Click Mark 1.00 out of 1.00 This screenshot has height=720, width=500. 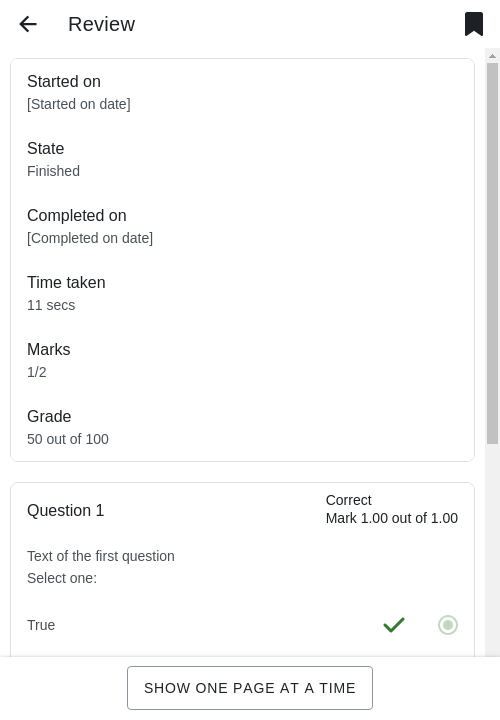pyautogui.click(x=392, y=518)
